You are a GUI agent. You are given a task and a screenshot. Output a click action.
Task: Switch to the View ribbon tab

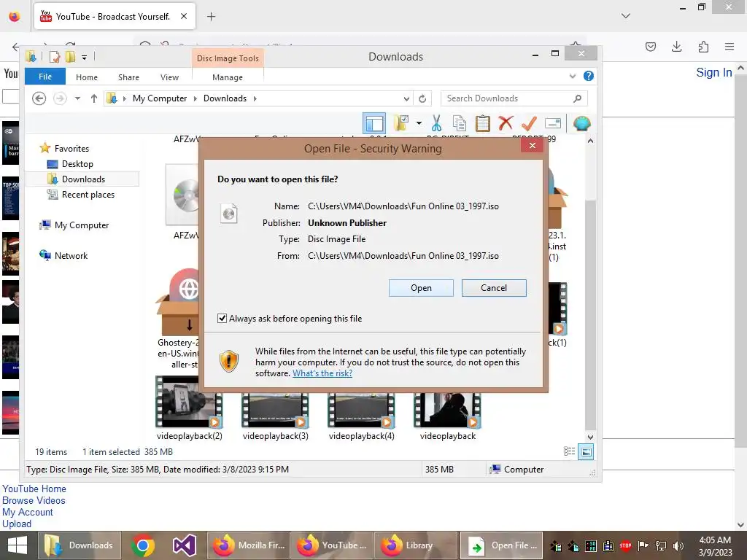(x=169, y=77)
